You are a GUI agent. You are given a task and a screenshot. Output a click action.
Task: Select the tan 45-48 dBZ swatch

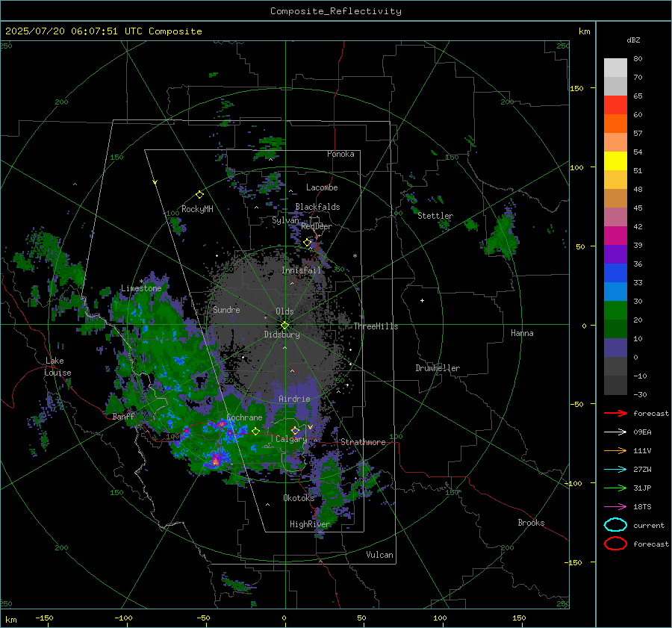615,198
